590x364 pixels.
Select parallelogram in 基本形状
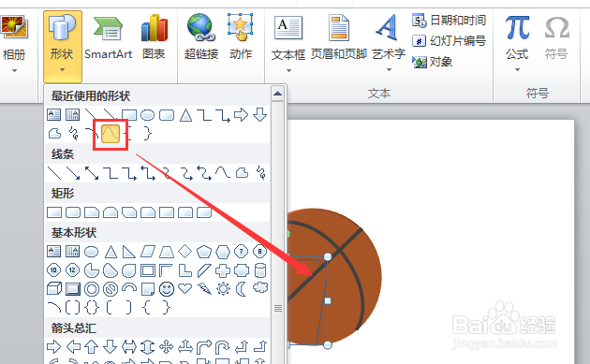coord(148,252)
